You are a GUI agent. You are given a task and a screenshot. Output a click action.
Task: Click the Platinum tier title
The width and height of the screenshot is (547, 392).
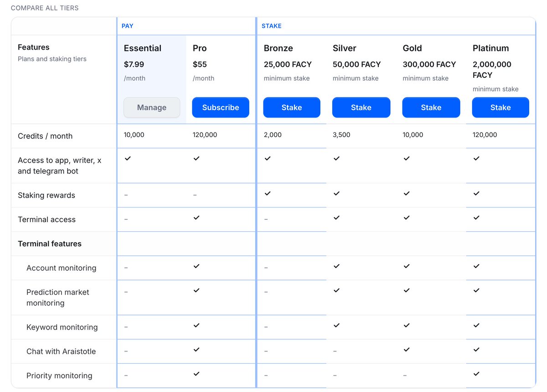491,48
